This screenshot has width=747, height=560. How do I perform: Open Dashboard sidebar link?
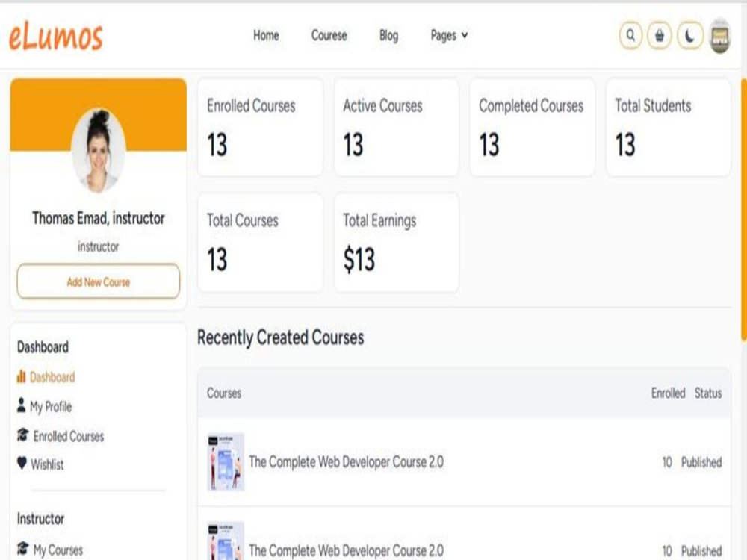pyautogui.click(x=52, y=377)
